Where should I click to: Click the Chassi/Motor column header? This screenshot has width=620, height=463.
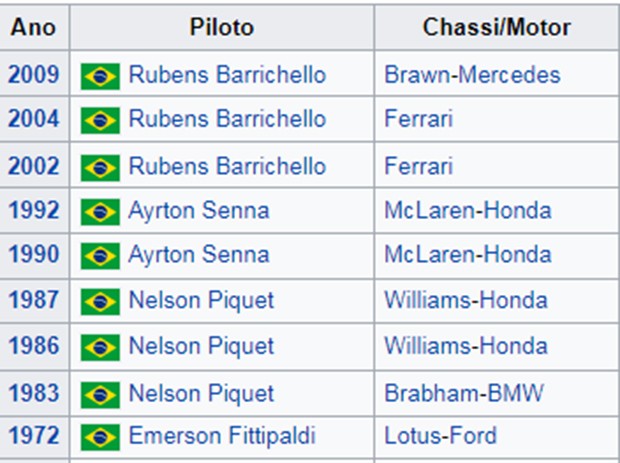[x=497, y=27]
